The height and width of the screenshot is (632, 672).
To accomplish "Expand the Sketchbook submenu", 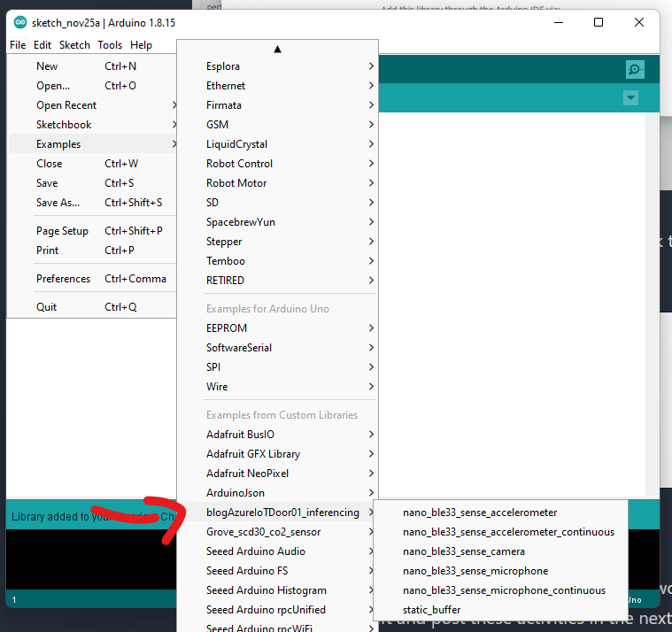I will tap(92, 125).
